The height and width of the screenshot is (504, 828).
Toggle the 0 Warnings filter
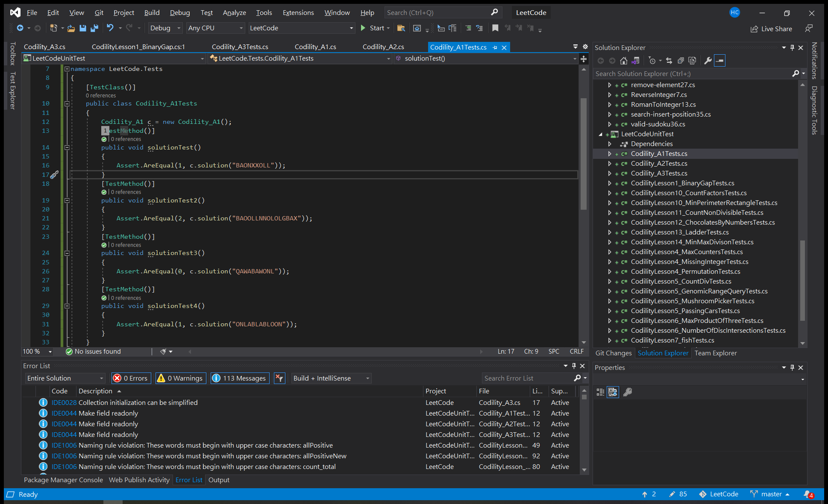click(x=181, y=378)
